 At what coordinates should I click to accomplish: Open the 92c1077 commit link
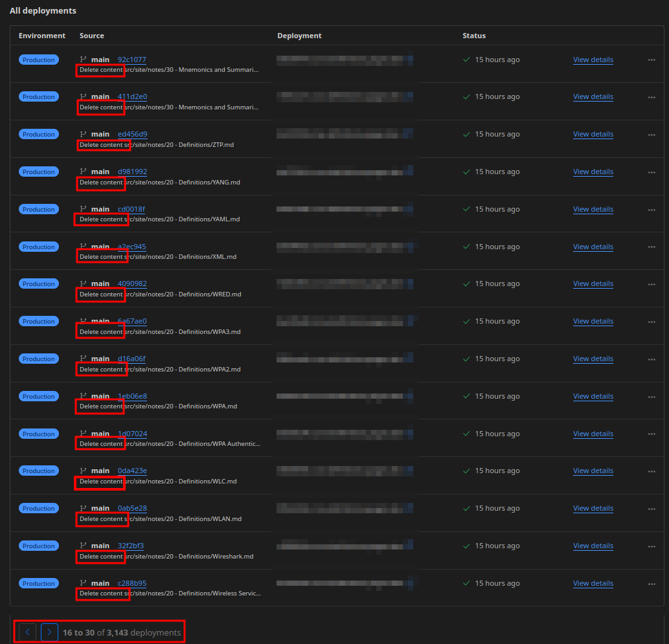click(x=131, y=59)
